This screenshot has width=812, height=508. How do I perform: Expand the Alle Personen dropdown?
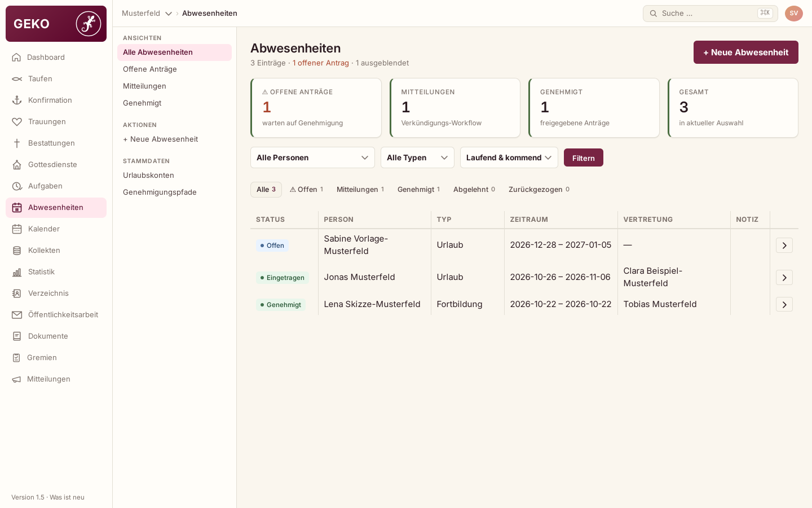(x=312, y=157)
